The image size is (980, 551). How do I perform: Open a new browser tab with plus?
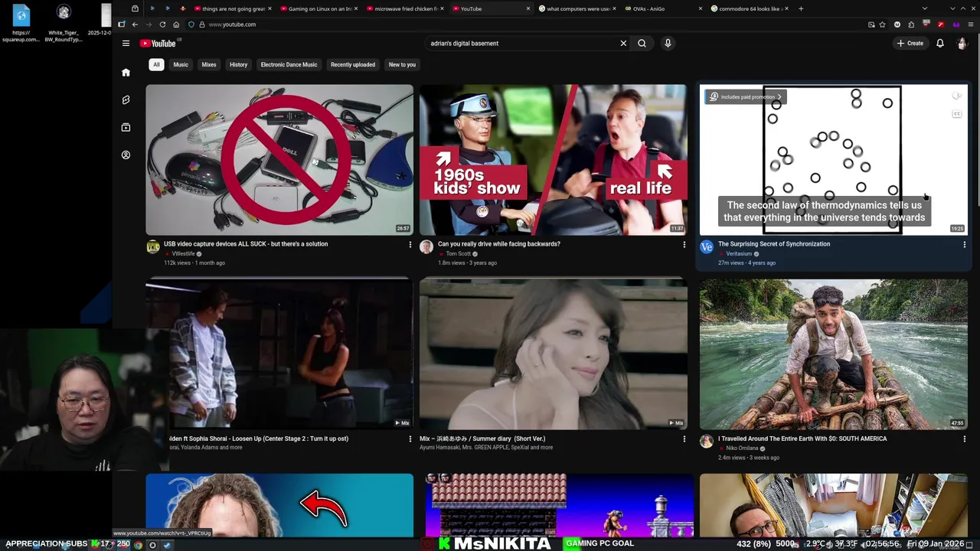(x=801, y=8)
